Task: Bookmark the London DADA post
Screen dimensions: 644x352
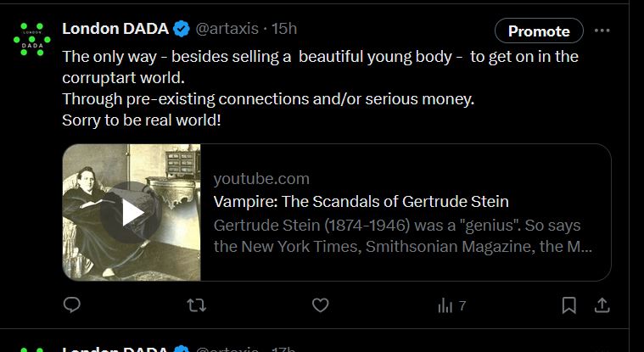Action: point(569,305)
